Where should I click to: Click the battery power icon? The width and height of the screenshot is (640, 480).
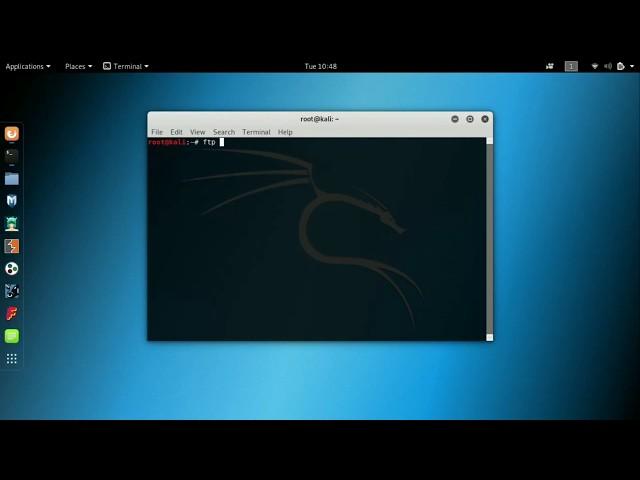point(621,66)
